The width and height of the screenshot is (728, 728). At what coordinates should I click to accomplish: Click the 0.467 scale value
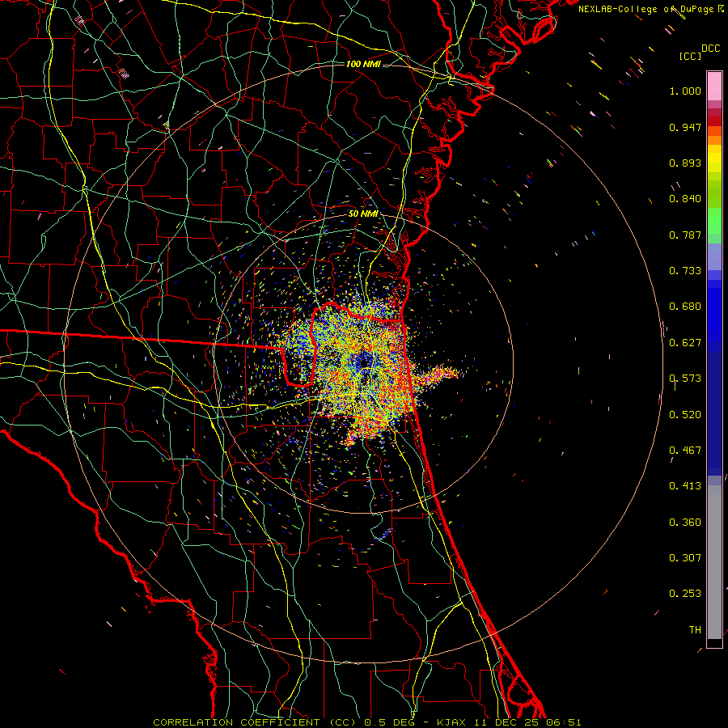(x=685, y=451)
